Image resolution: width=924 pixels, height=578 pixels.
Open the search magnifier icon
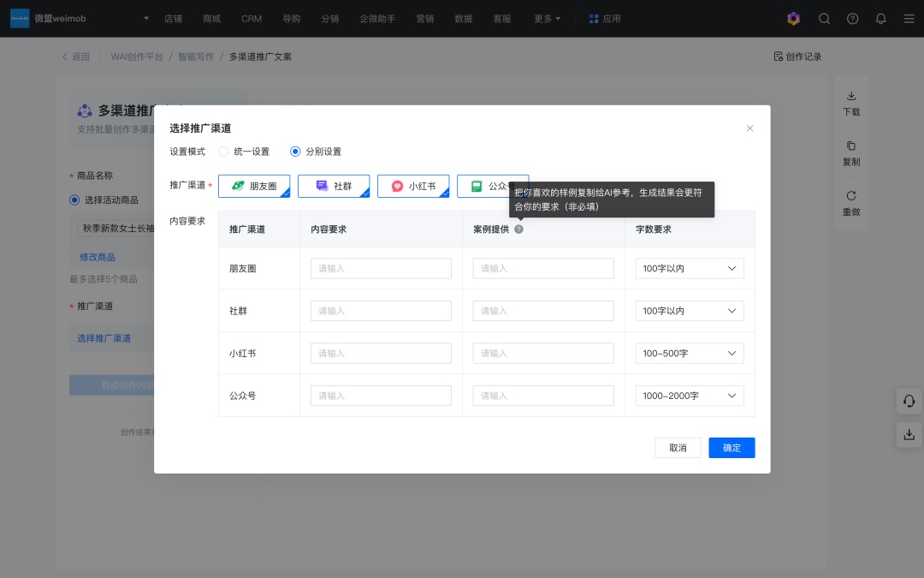(x=825, y=19)
